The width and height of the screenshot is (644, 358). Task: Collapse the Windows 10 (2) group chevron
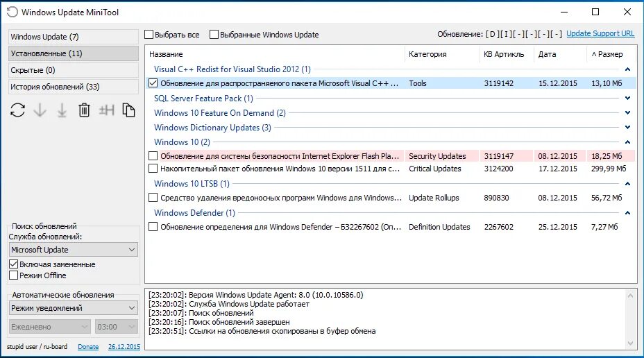[x=627, y=142]
